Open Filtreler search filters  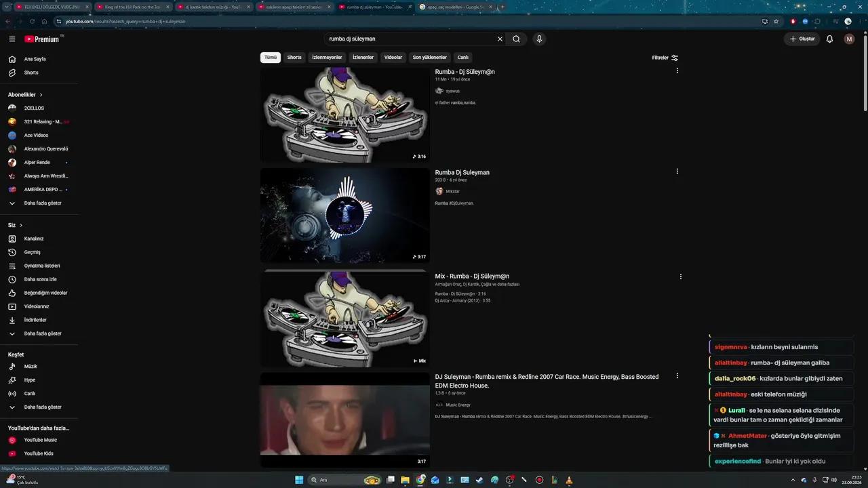[x=665, y=58]
